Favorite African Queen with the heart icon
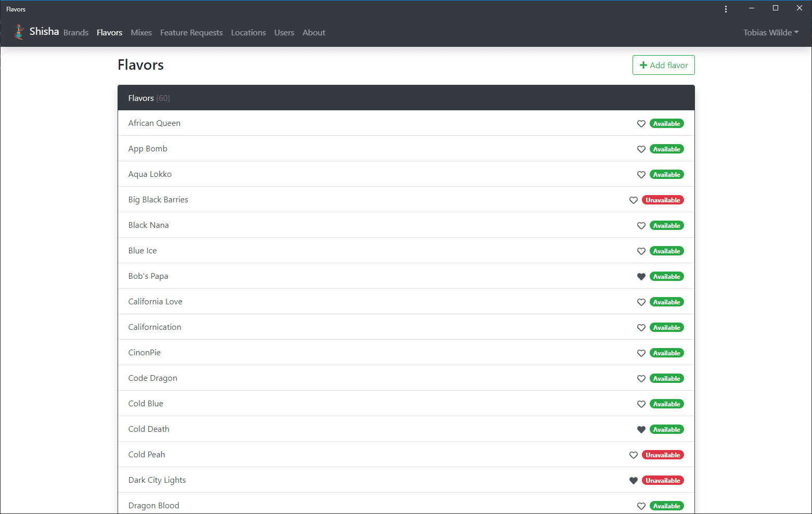Image resolution: width=812 pixels, height=514 pixels. 641,124
